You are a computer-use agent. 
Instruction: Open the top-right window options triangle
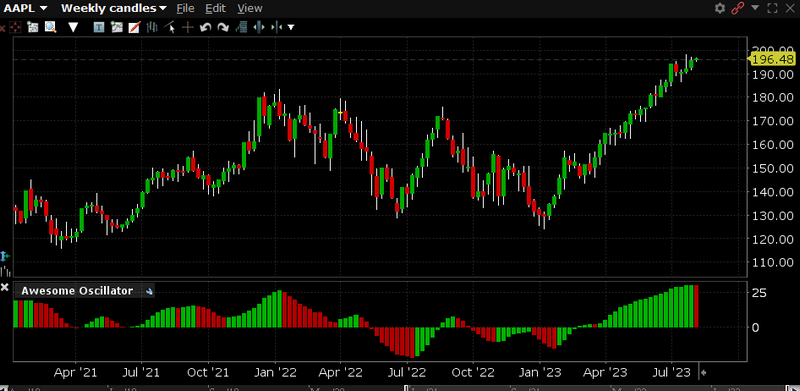[x=756, y=7]
